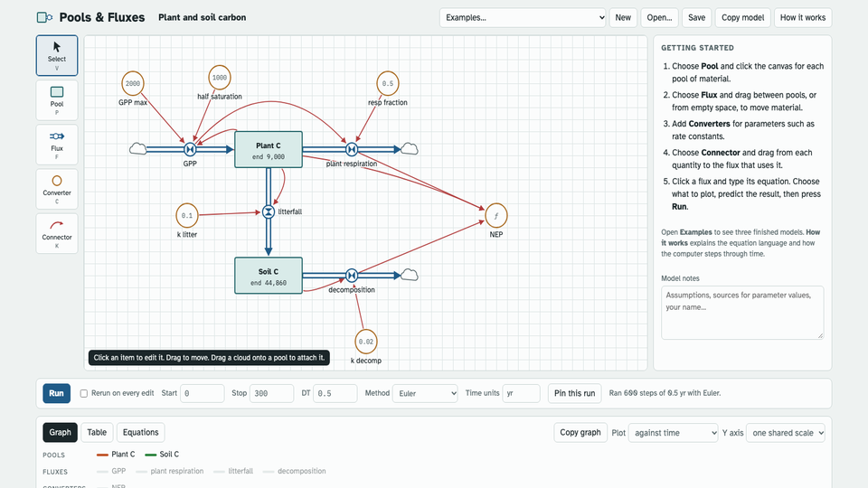Select the GPP flux valve
The width and height of the screenshot is (868, 488).
pos(190,149)
